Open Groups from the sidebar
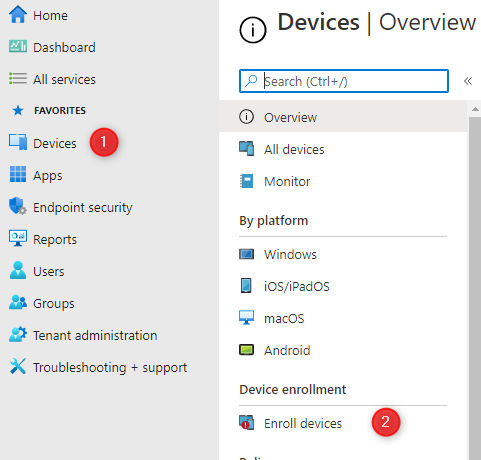481x460 pixels. pos(54,304)
